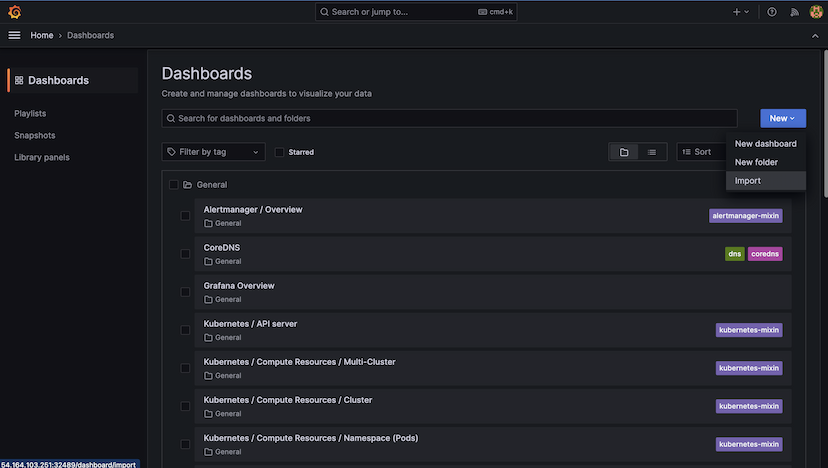This screenshot has width=828, height=468.
Task: Click the General folder label
Action: (212, 185)
